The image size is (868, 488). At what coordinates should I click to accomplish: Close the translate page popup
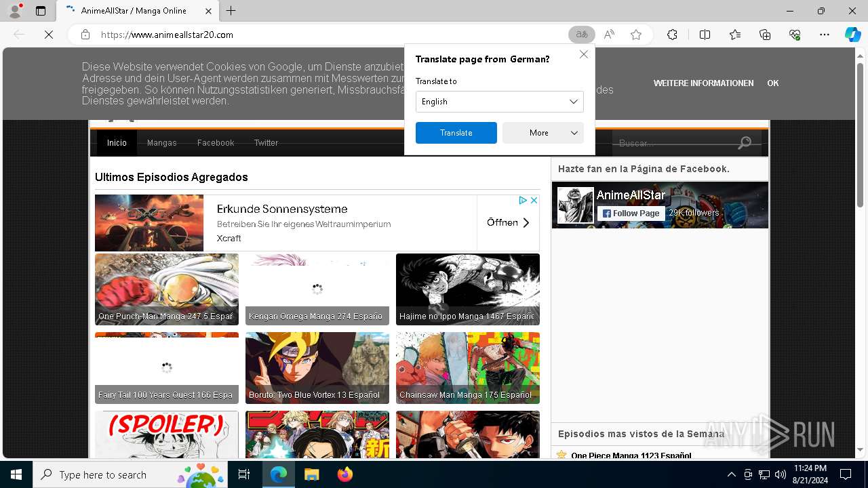(x=583, y=54)
